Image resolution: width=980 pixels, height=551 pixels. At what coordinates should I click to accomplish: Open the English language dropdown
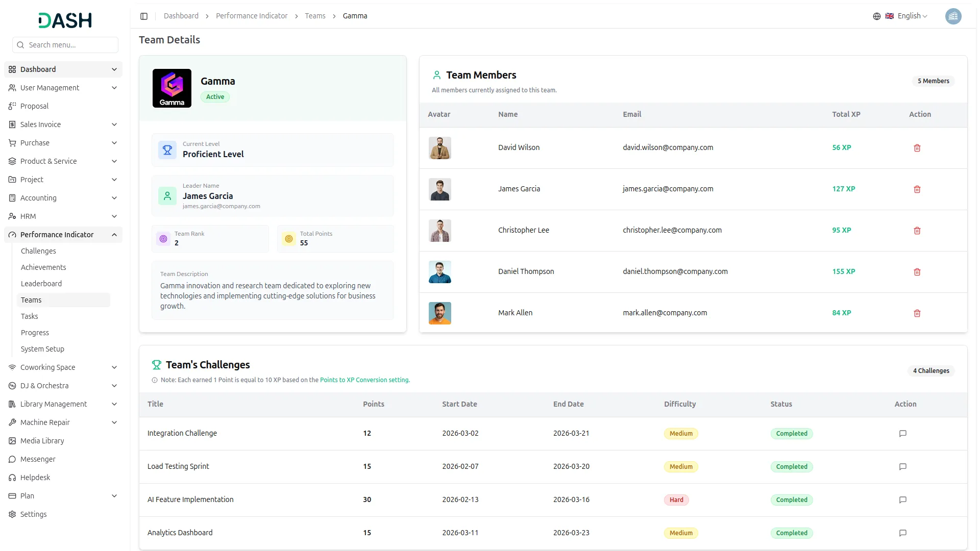coord(912,16)
